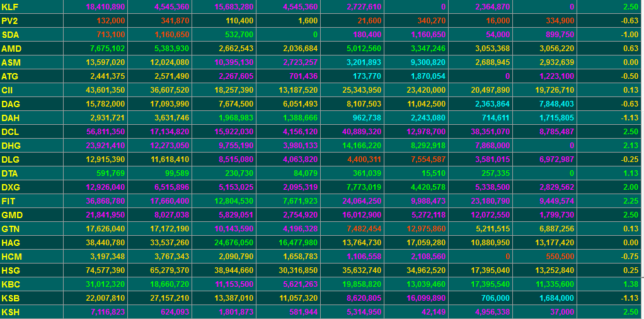
Task: Click the 0.25 change value for HSG
Action: point(631,271)
